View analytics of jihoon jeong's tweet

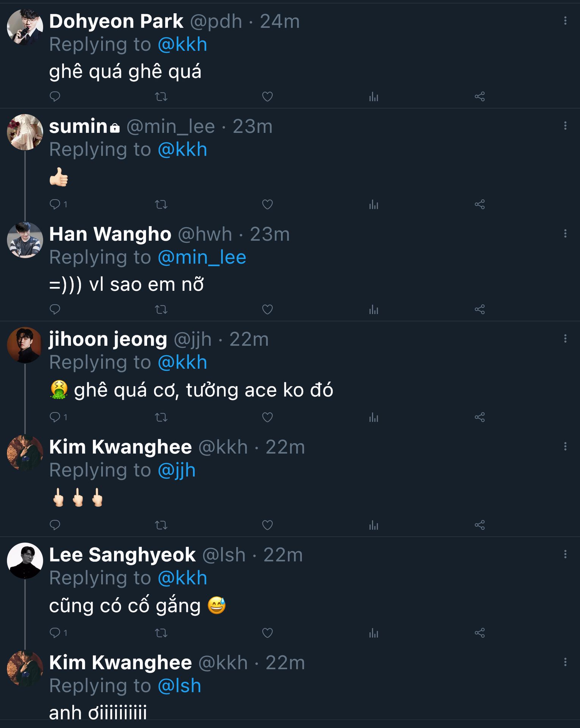click(373, 418)
